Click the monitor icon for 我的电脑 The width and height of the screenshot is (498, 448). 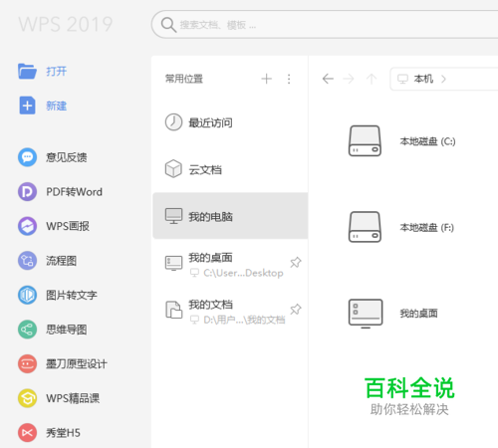point(173,216)
